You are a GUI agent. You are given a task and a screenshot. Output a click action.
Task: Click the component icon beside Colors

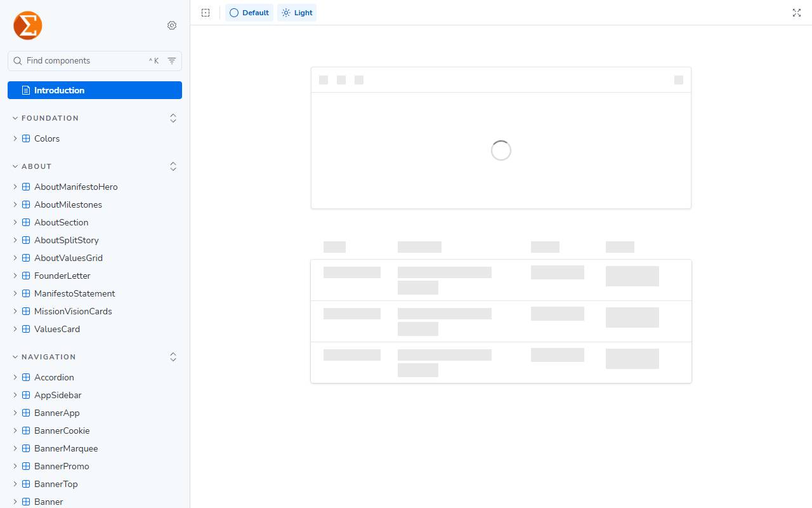pyautogui.click(x=26, y=138)
